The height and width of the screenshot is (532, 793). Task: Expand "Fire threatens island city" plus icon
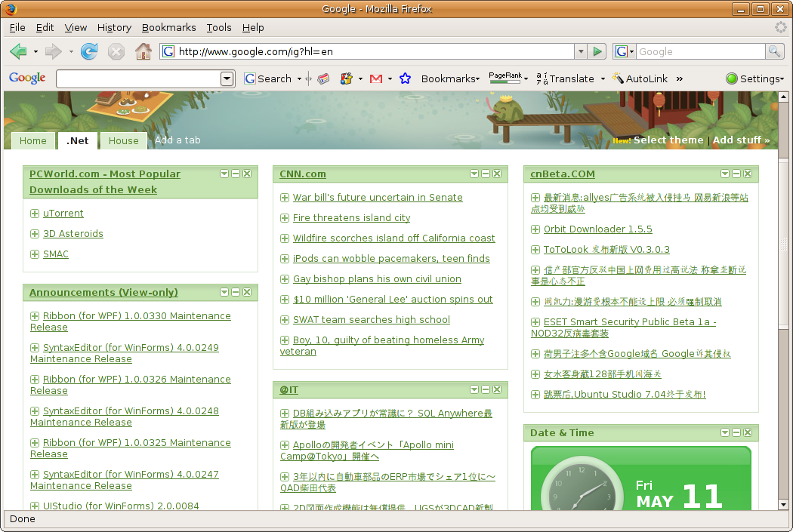(x=285, y=218)
